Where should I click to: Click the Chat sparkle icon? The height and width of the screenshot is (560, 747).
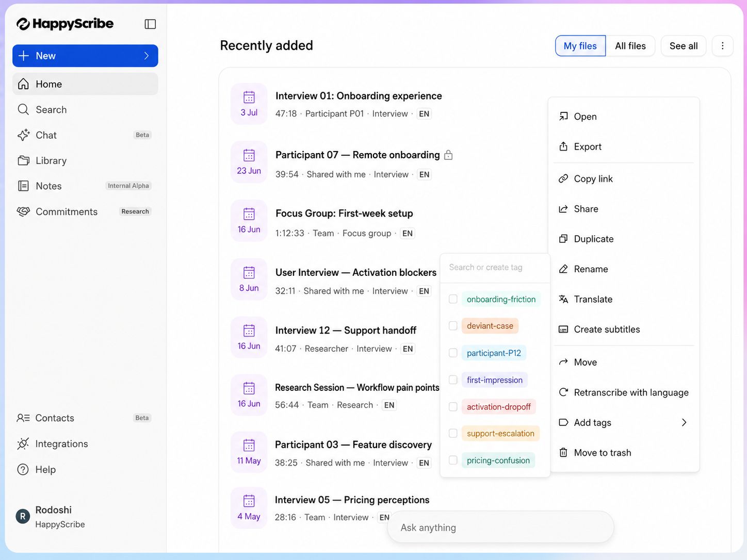23,135
